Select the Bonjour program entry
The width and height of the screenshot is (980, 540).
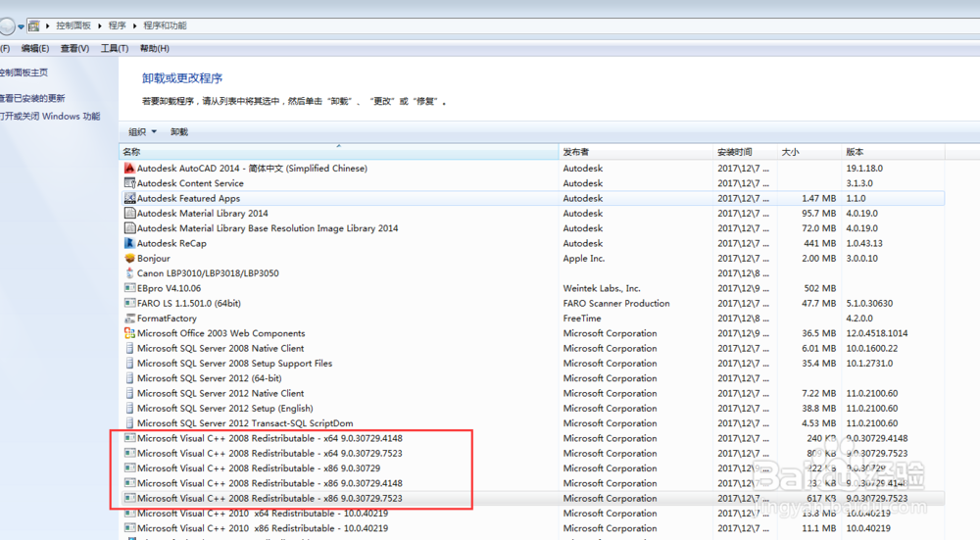(531, 258)
